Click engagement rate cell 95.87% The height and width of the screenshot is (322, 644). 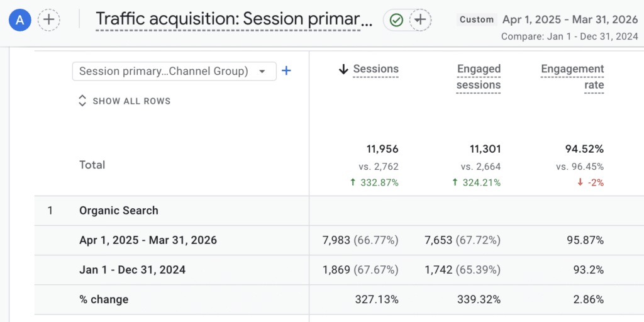586,240
